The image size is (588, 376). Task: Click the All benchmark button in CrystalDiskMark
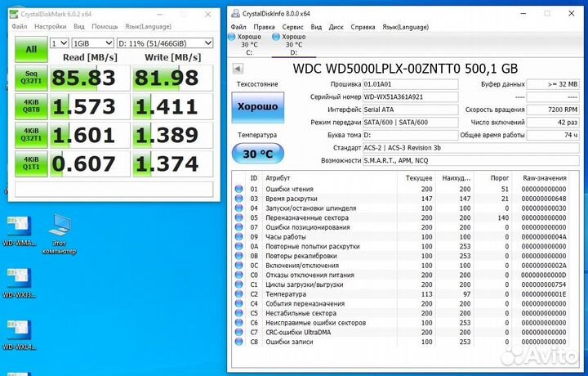coord(31,49)
